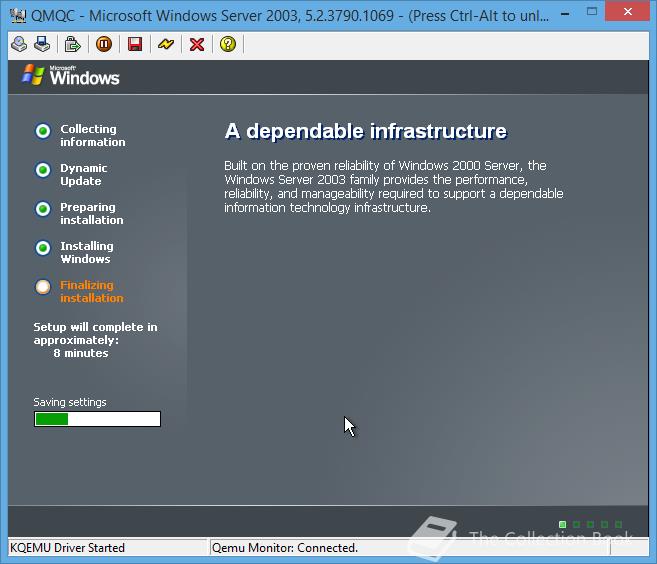Viewport: 657px width, 564px height.
Task: Click the Finalizing installation step bullet
Action: click(x=43, y=287)
